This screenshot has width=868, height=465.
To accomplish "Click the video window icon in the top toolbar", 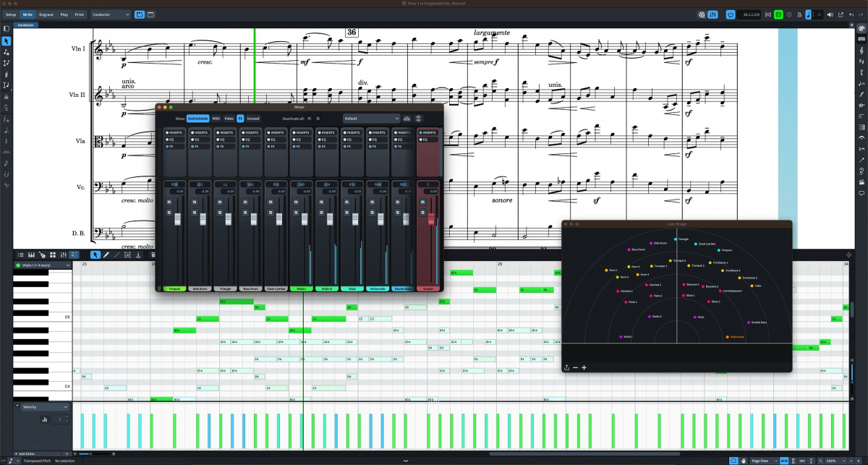I will [702, 14].
